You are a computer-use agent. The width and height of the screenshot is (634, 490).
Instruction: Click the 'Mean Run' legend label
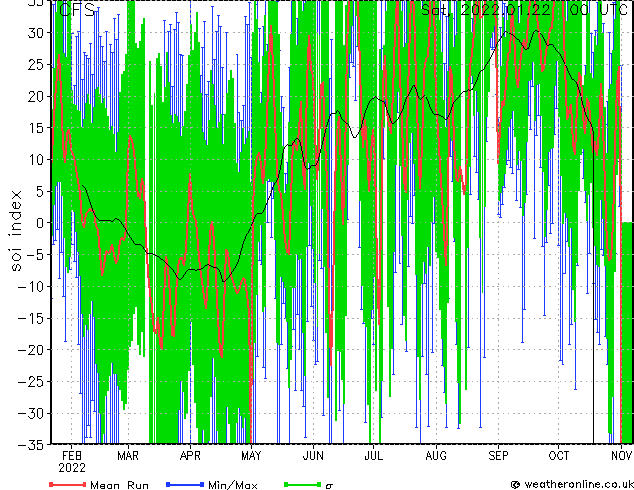point(119,485)
